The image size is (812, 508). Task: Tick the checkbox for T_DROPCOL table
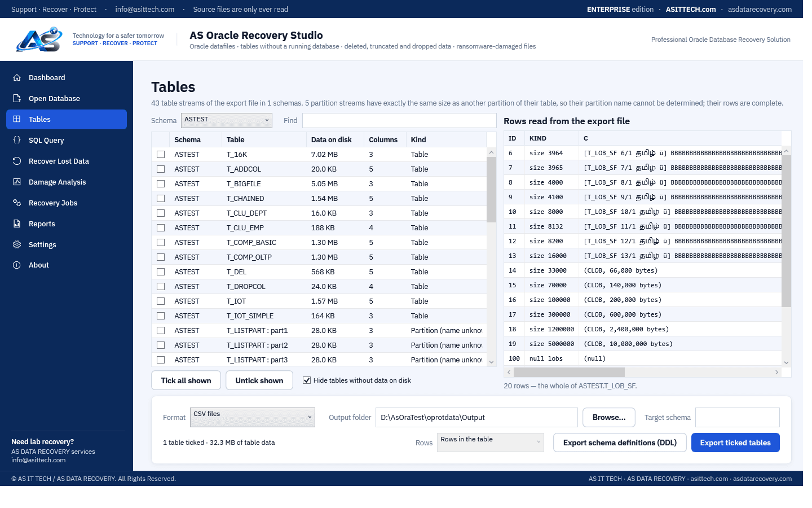161,287
